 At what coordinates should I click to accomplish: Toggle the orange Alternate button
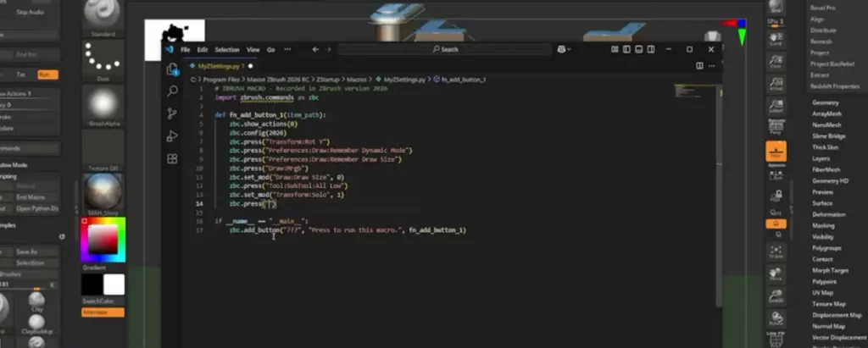click(x=103, y=312)
